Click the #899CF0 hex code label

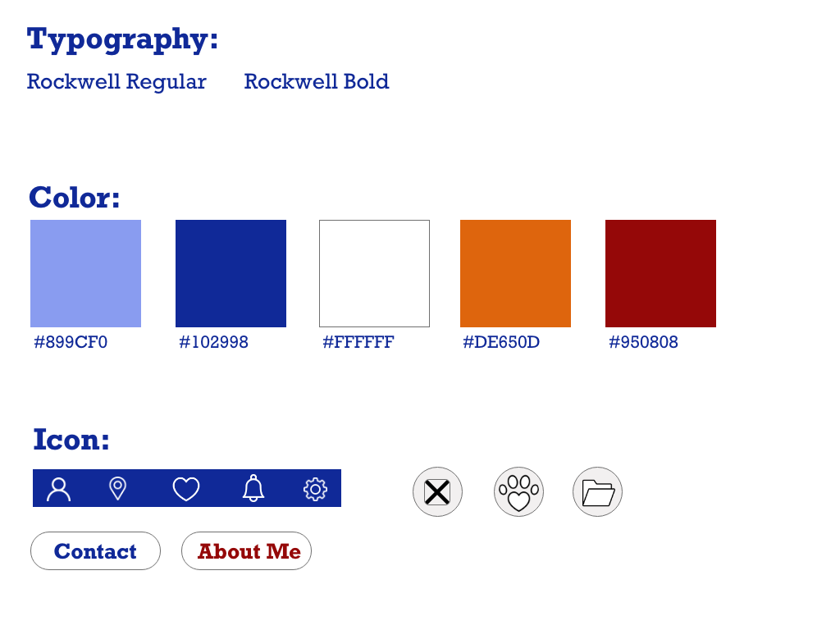[71, 342]
